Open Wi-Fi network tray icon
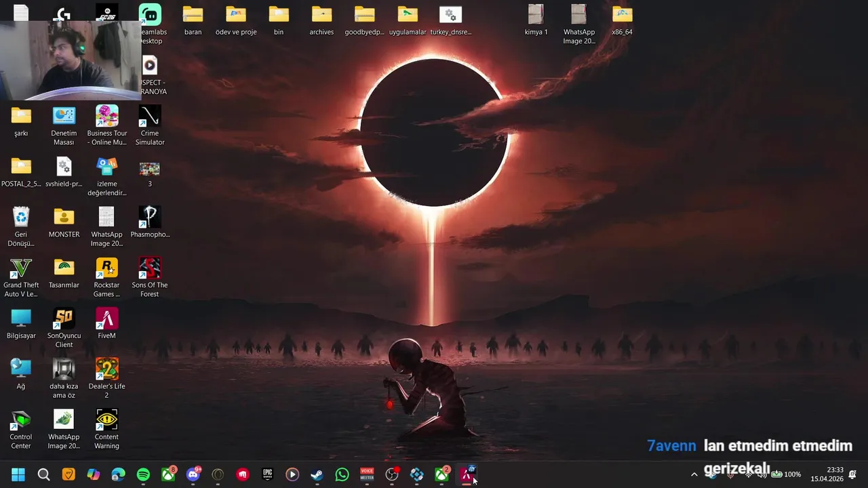This screenshot has width=868, height=488. (x=749, y=474)
